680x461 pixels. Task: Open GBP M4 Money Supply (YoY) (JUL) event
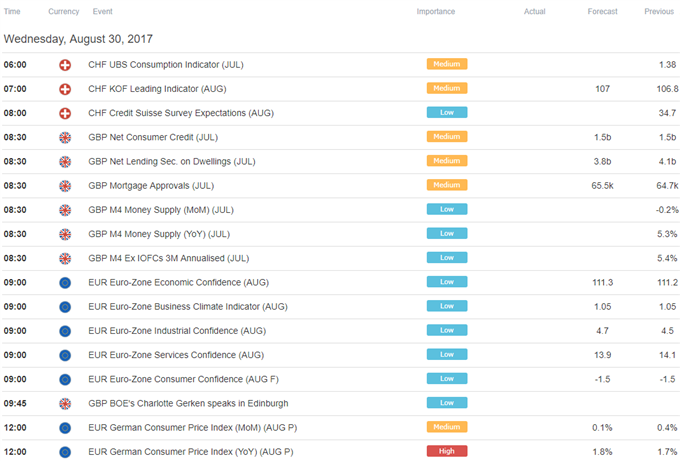159,235
